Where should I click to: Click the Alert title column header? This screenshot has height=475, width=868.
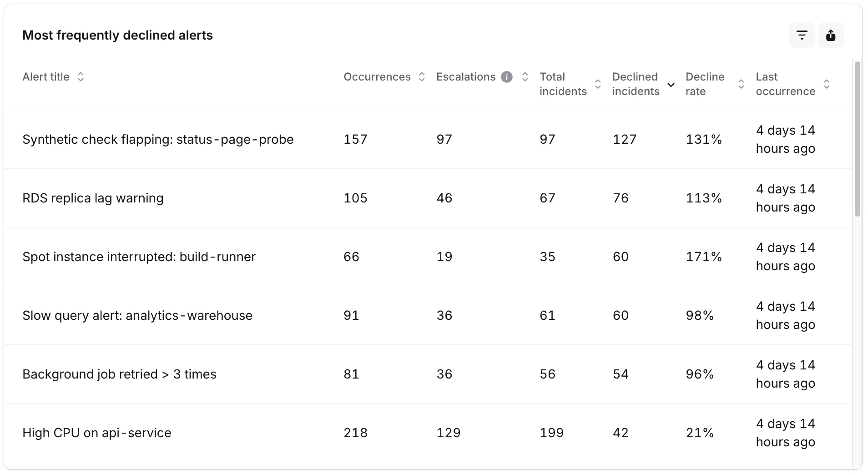[46, 77]
